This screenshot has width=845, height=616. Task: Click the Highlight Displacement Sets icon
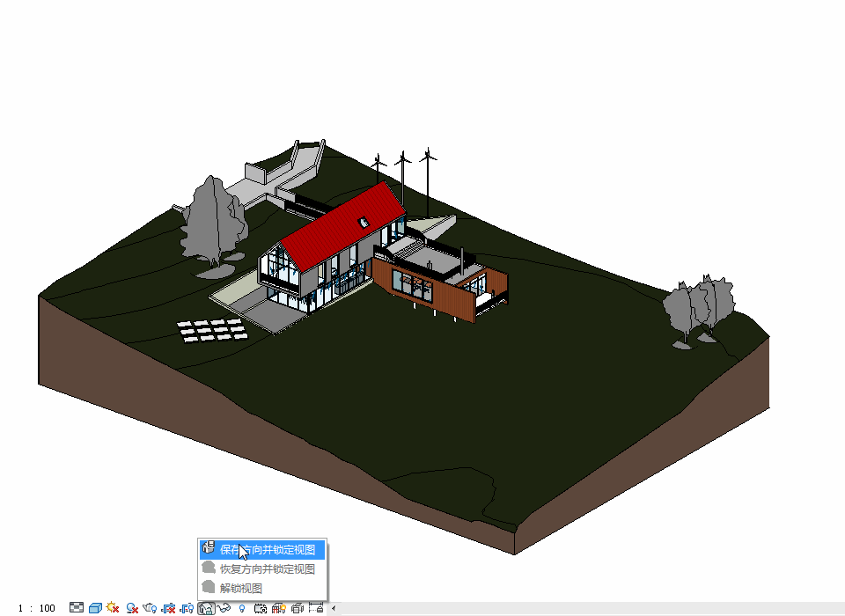(x=298, y=607)
